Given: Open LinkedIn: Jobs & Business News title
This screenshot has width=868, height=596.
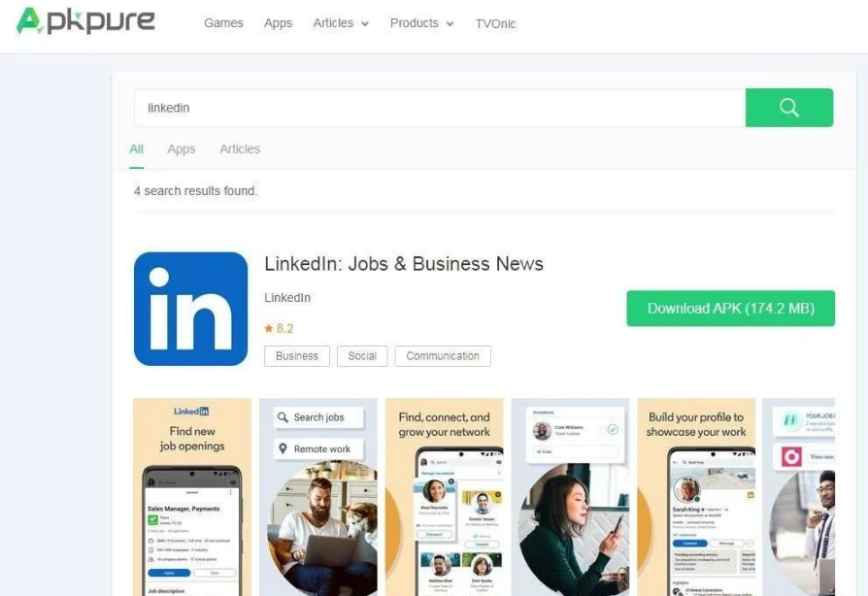Looking at the screenshot, I should [x=404, y=264].
